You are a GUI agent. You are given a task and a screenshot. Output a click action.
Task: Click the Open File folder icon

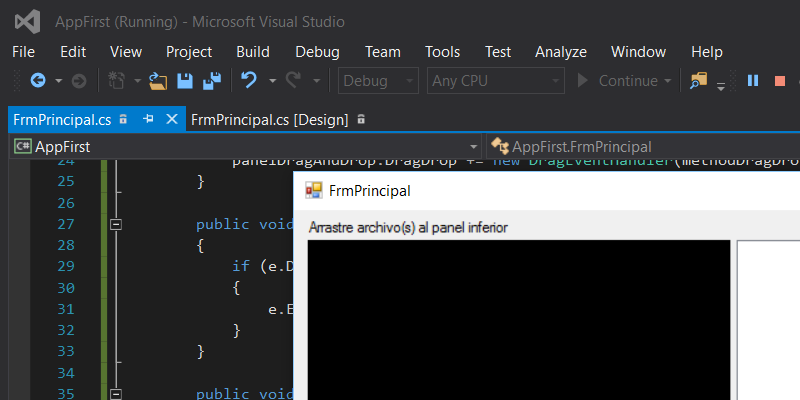158,81
